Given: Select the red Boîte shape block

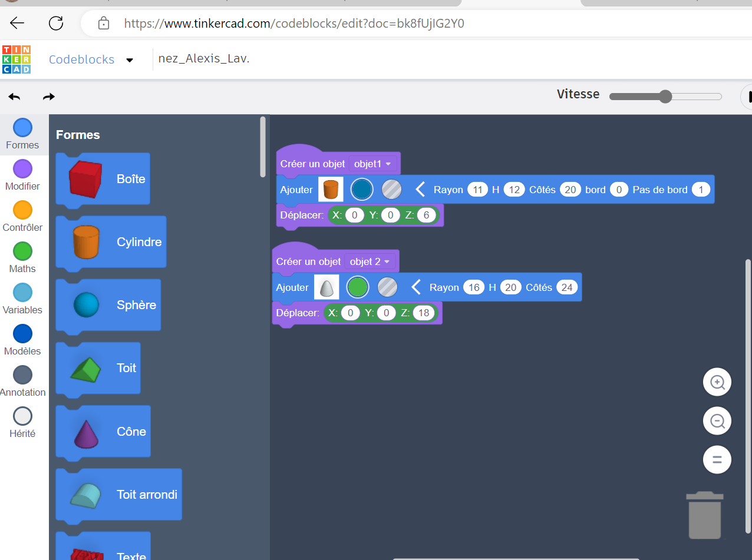Looking at the screenshot, I should click(x=103, y=179).
